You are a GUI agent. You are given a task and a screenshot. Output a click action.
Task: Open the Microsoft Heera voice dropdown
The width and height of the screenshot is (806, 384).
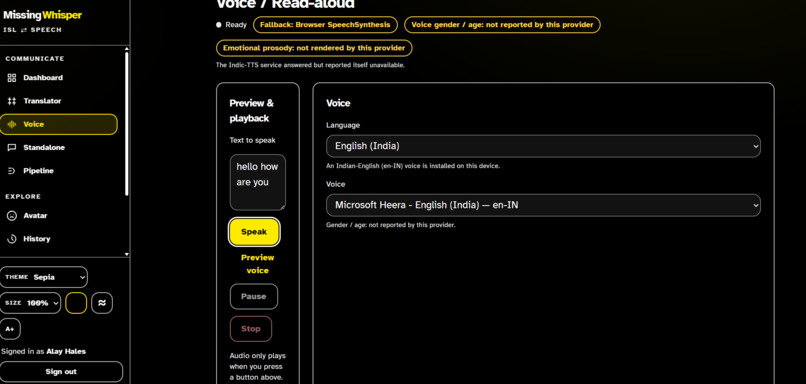pyautogui.click(x=543, y=205)
